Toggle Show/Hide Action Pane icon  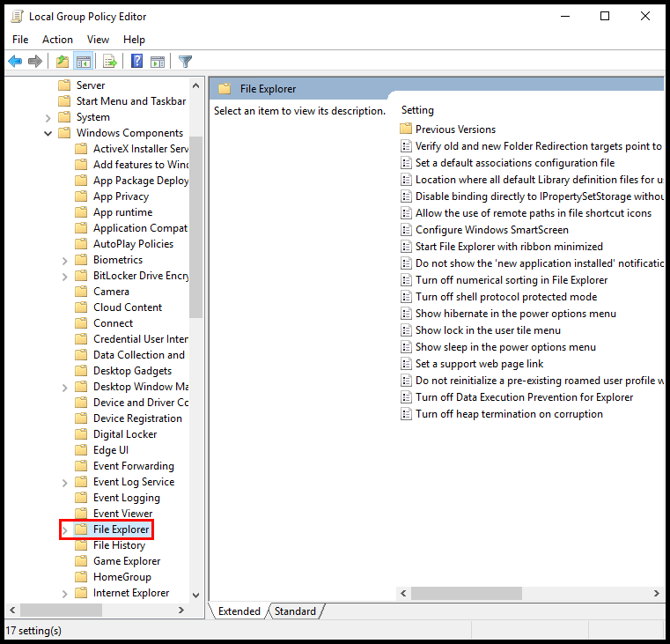158,62
